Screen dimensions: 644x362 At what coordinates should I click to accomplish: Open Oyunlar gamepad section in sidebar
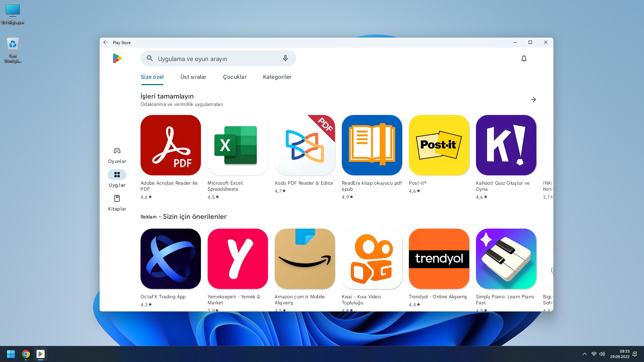pyautogui.click(x=117, y=151)
